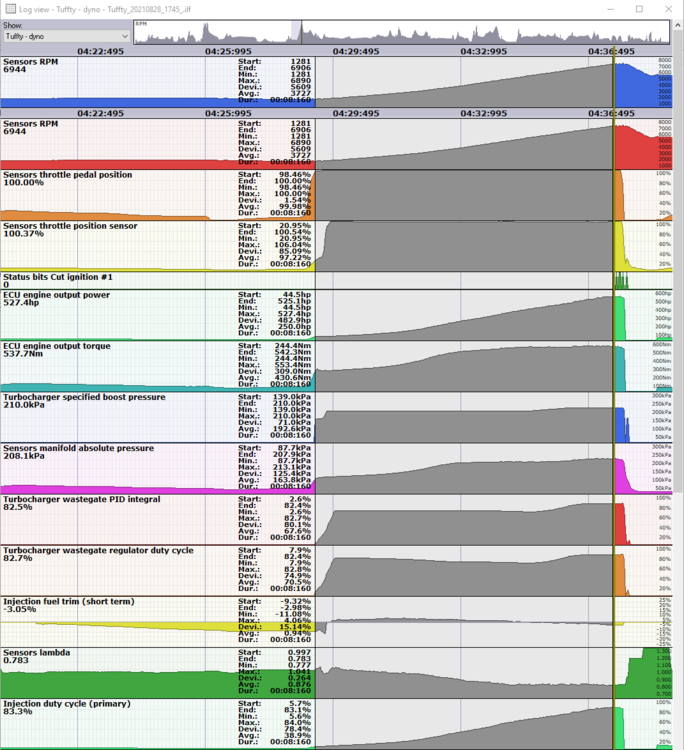Screen dimensions: 684x750
Task: Click the 537.7Nm current torque value
Action: click(23, 354)
